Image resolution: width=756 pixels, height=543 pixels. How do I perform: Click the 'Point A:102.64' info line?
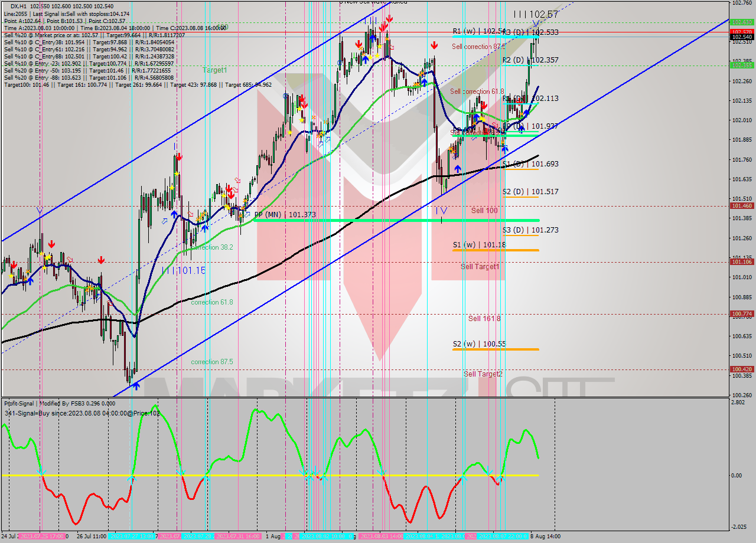tap(65, 21)
